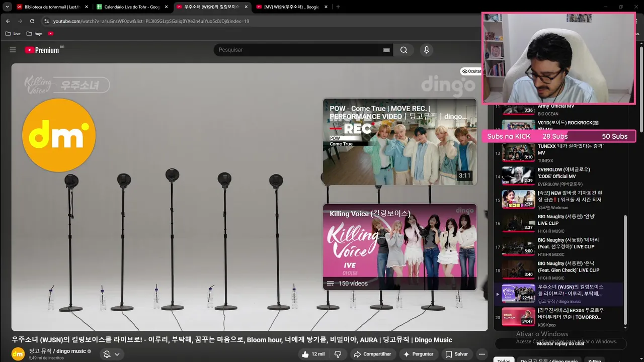Click Mostrar replay do chat button
644x362 pixels.
560,343
